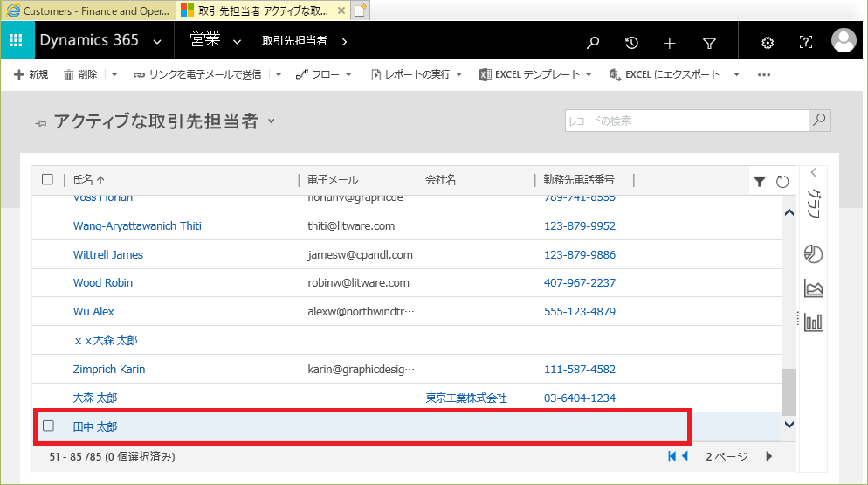Open the Wu Alex contact
This screenshot has height=485, width=868.
pos(93,311)
